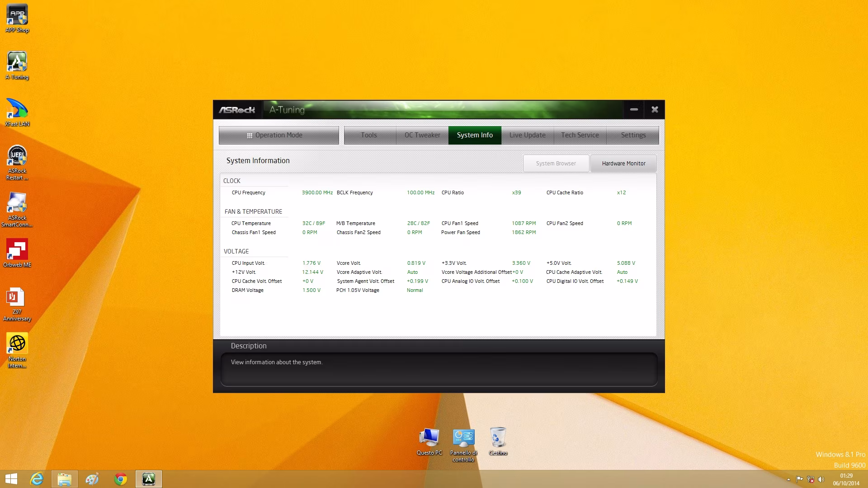The height and width of the screenshot is (488, 868).
Task: Open File Explorer from the taskbar
Action: point(64,479)
